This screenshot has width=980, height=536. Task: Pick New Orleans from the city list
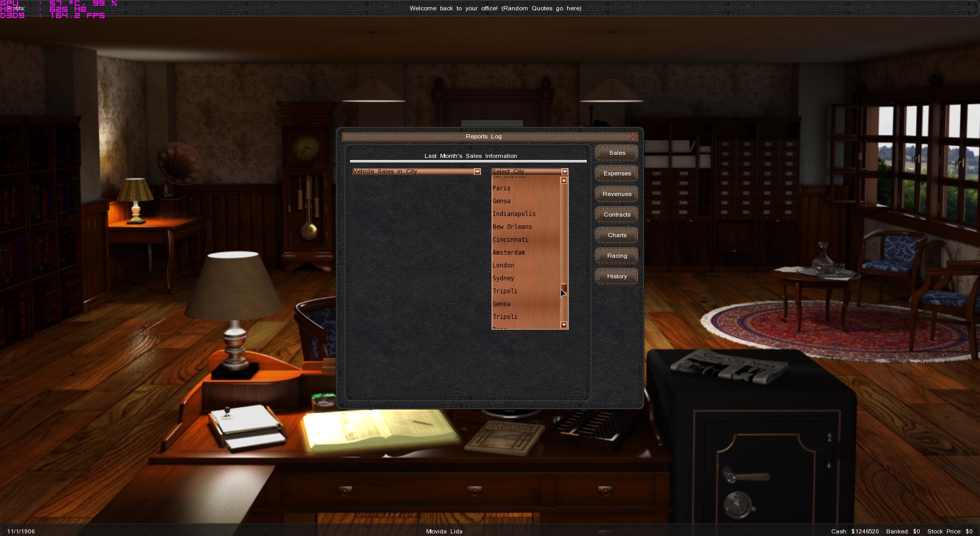[512, 227]
